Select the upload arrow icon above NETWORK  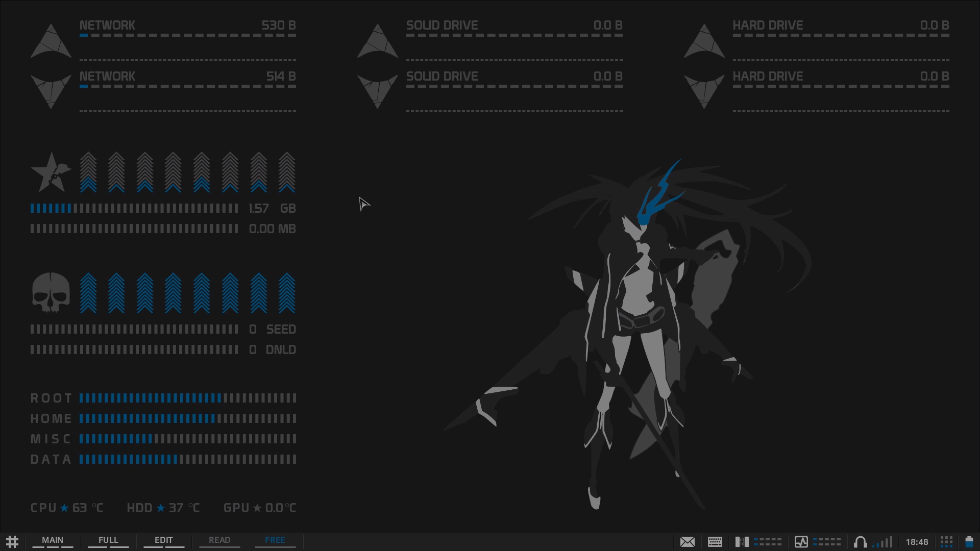(51, 40)
